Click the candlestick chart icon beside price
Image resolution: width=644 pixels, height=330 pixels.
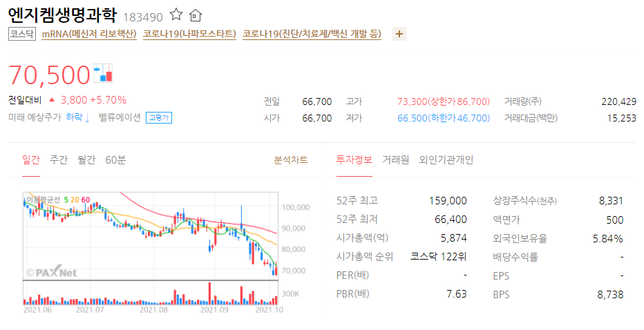pos(103,73)
